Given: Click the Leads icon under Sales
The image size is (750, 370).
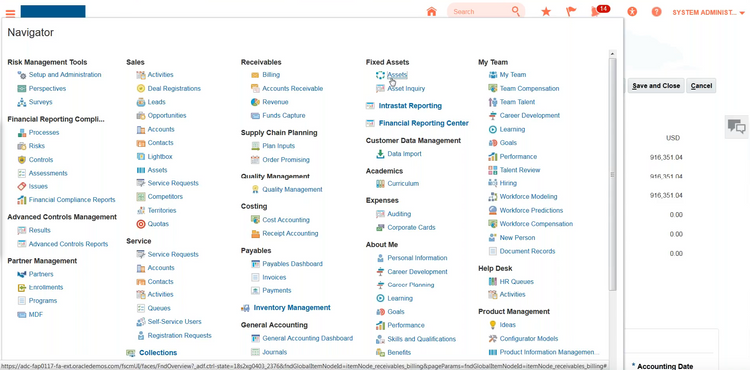Looking at the screenshot, I should [x=141, y=102].
